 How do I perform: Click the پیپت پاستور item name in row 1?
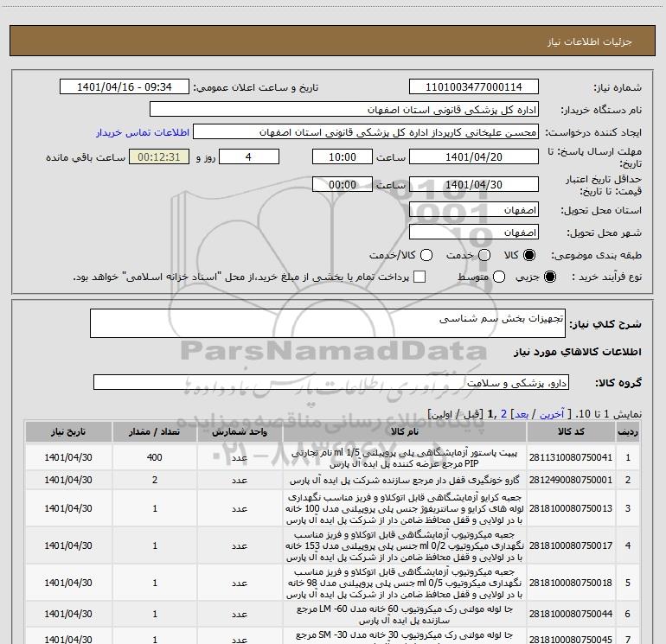(405, 458)
